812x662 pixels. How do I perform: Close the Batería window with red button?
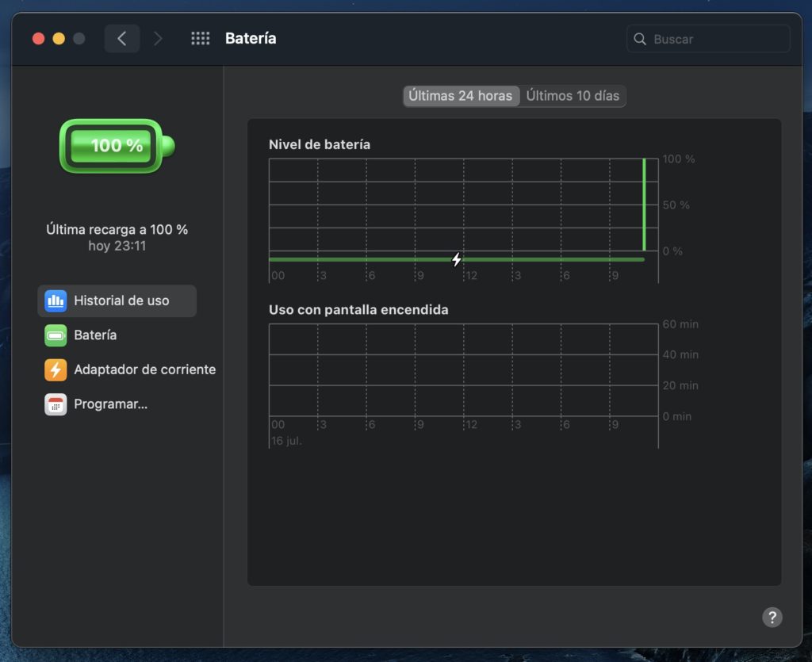(x=38, y=38)
